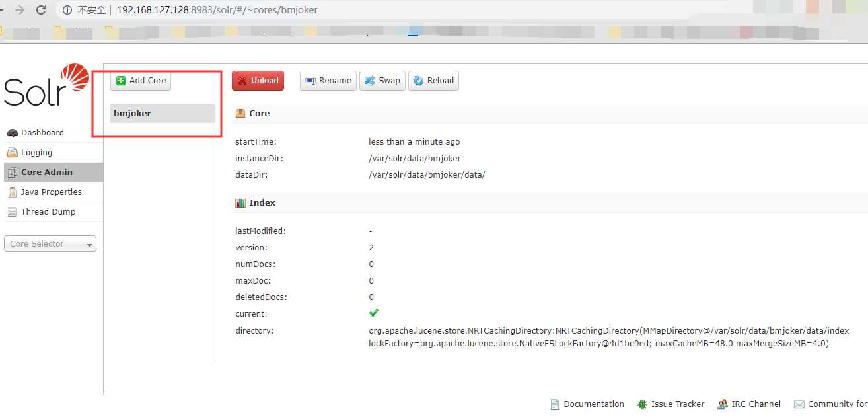This screenshot has height=419, width=868.
Task: Click the browser forward arrow
Action: [x=20, y=10]
